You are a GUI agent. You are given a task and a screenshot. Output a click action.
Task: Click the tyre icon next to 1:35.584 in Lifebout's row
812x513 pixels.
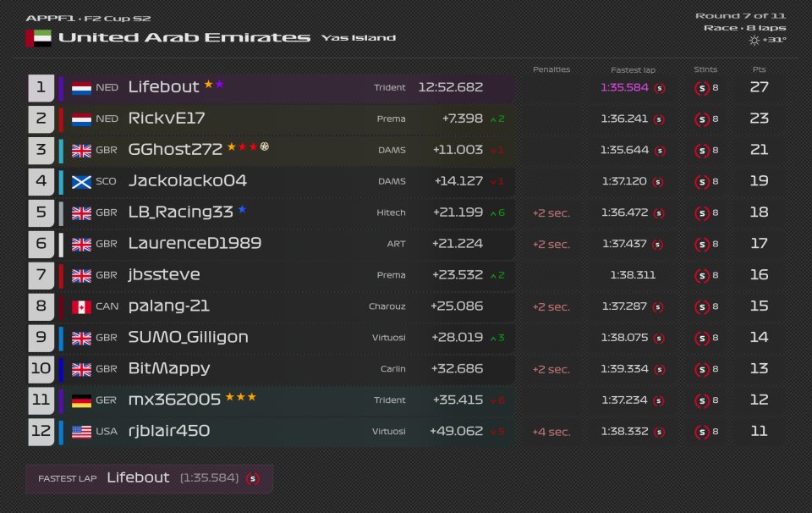659,88
